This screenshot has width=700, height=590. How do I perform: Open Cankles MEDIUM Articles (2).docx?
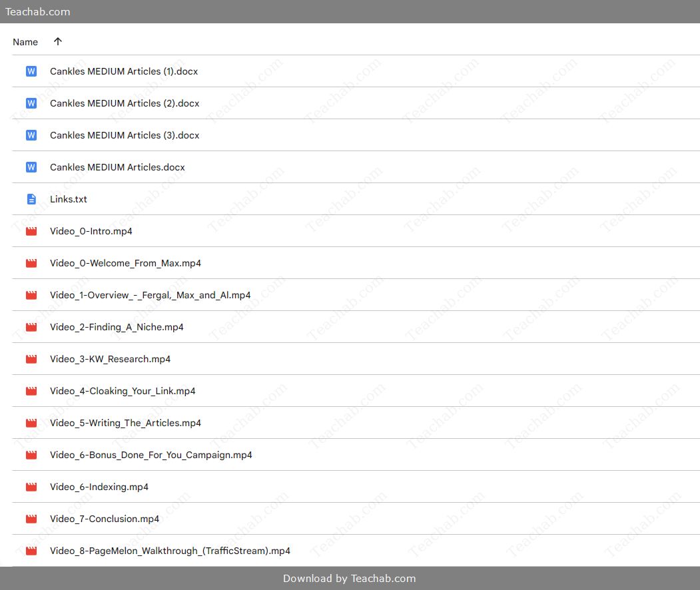pos(125,103)
